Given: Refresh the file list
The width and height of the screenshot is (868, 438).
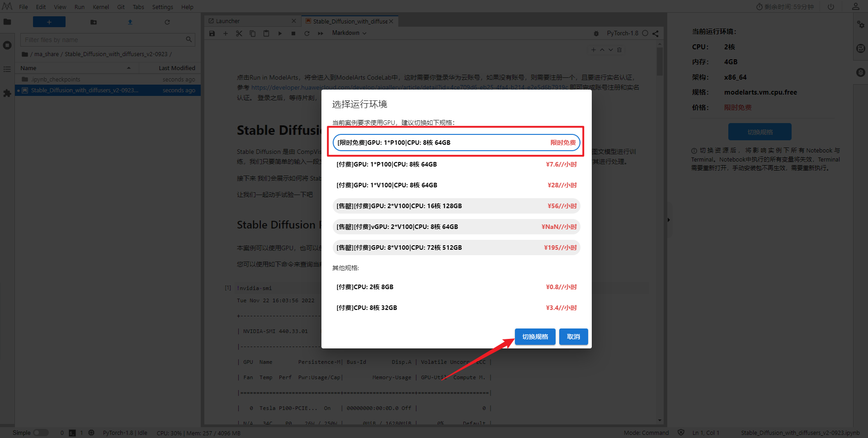Looking at the screenshot, I should point(167,22).
